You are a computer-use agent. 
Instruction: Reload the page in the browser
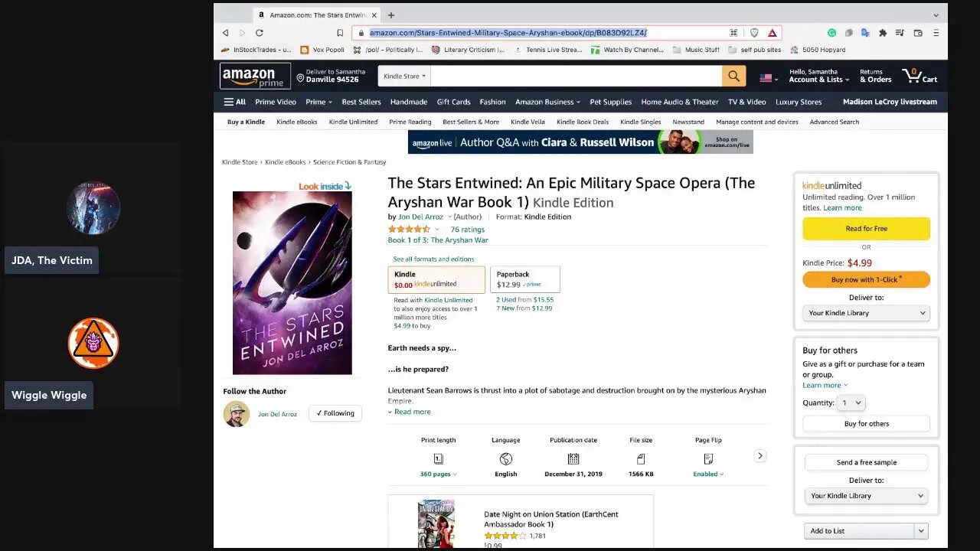[260, 33]
